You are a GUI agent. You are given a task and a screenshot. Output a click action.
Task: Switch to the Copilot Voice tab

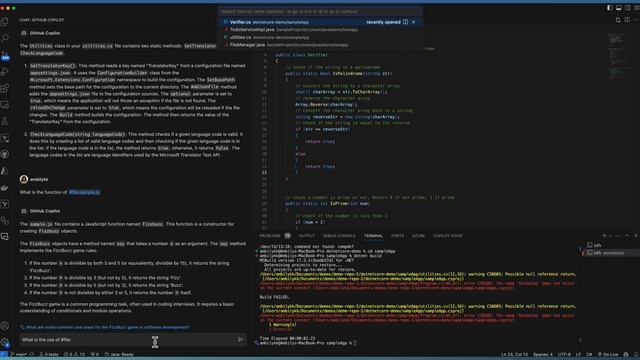(x=447, y=236)
